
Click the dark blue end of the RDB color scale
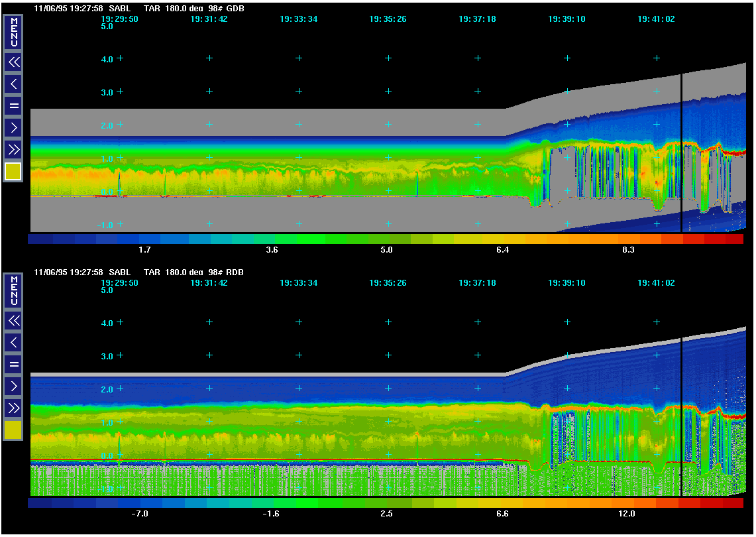40,503
